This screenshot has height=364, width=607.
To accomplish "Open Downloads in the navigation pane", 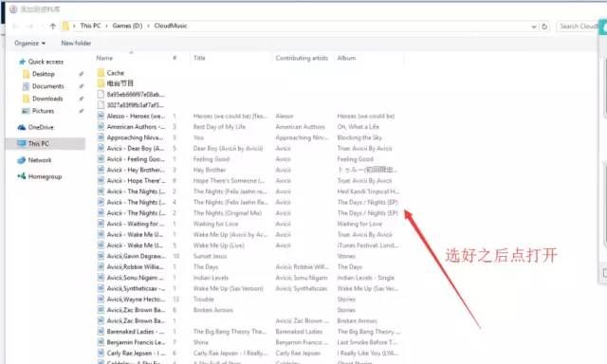I will click(47, 99).
